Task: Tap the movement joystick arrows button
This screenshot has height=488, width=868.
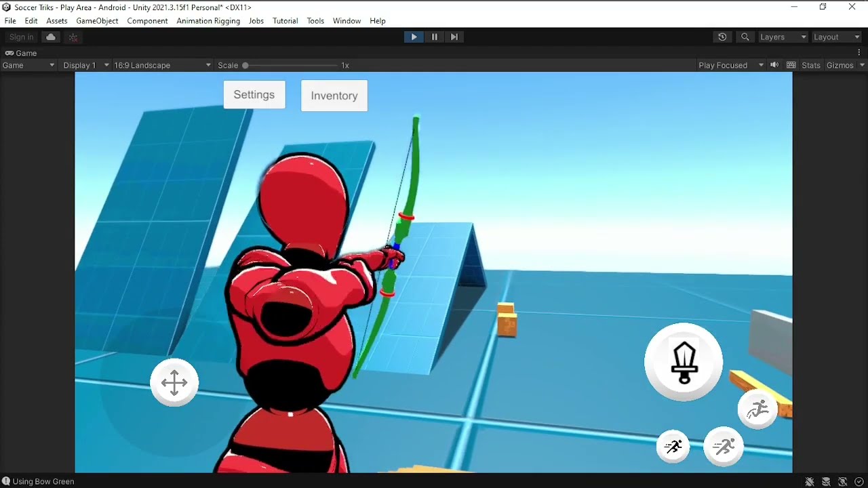Action: coord(174,382)
